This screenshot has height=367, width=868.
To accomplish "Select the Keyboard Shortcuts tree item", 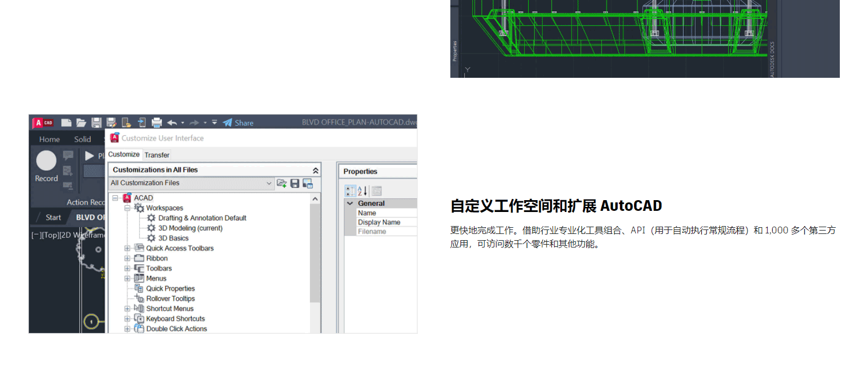I will coord(175,319).
